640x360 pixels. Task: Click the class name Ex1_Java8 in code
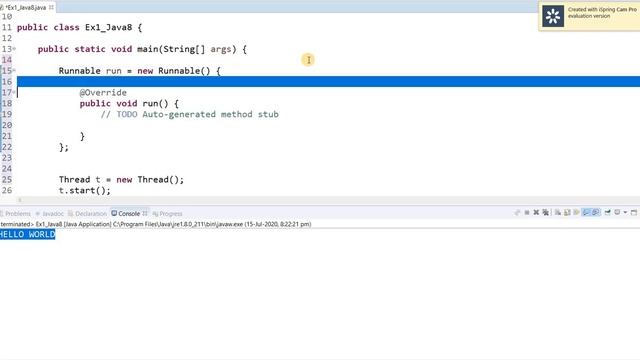coord(109,27)
